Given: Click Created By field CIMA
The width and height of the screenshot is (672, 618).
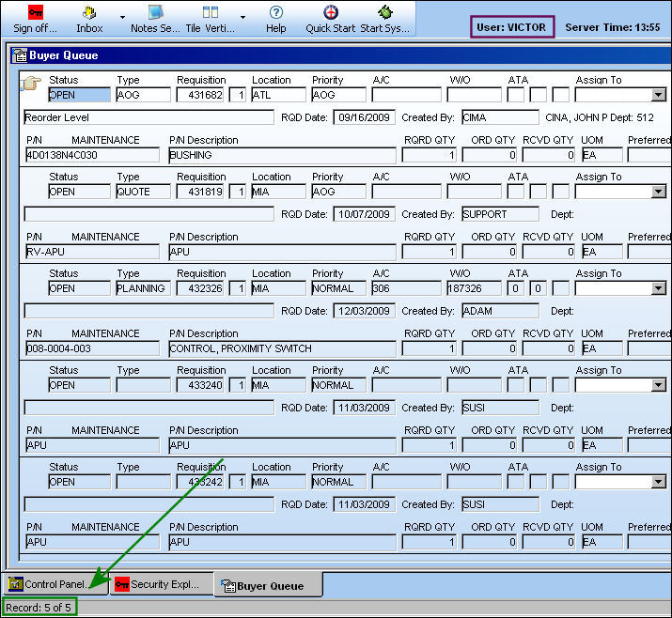Looking at the screenshot, I should (500, 117).
